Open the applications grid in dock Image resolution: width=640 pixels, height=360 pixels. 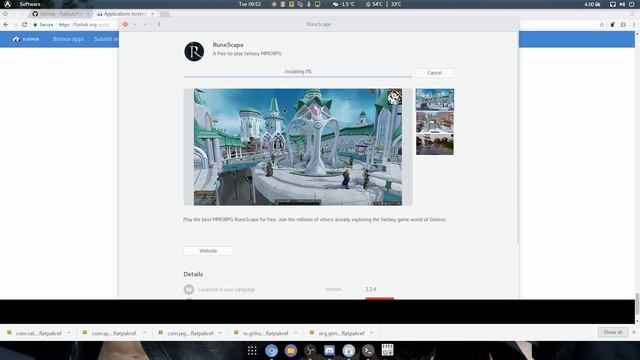252,350
